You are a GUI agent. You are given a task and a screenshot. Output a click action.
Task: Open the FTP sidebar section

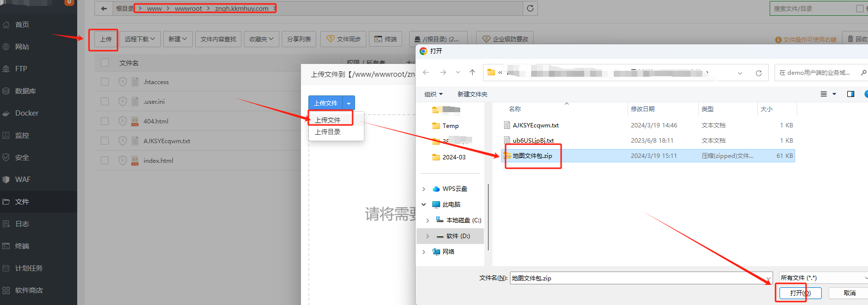[21, 69]
